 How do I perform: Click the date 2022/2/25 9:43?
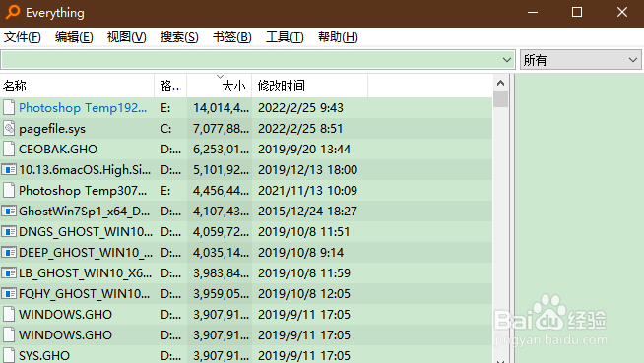[300, 108]
